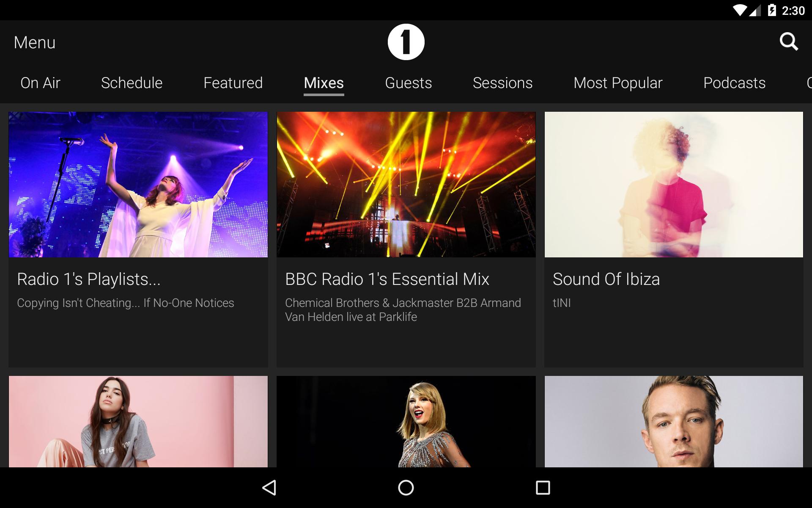The height and width of the screenshot is (508, 812).
Task: Open the blond man portrait thumbnail
Action: (x=674, y=422)
